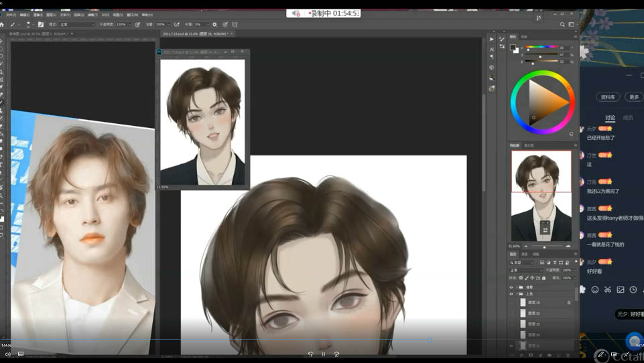
Task: Click the 更多 button in chat window
Action: click(634, 97)
